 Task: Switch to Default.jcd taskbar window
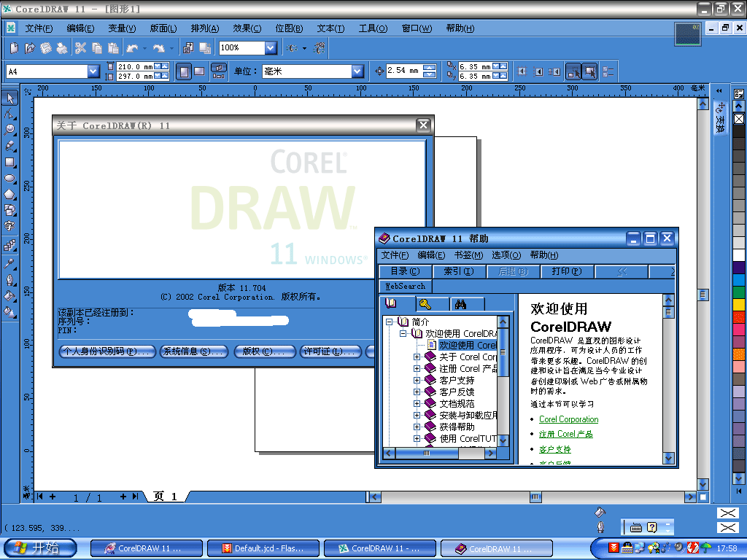(263, 548)
